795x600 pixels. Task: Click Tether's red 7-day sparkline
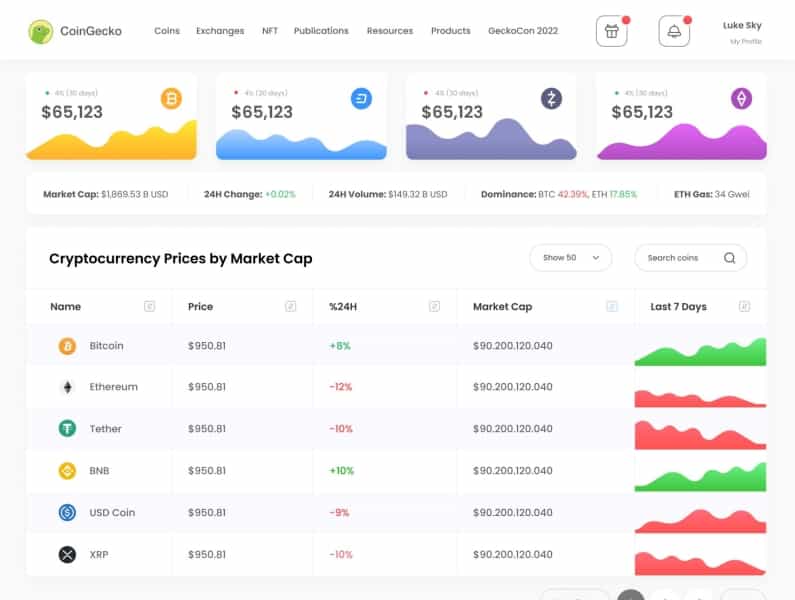coord(700,436)
